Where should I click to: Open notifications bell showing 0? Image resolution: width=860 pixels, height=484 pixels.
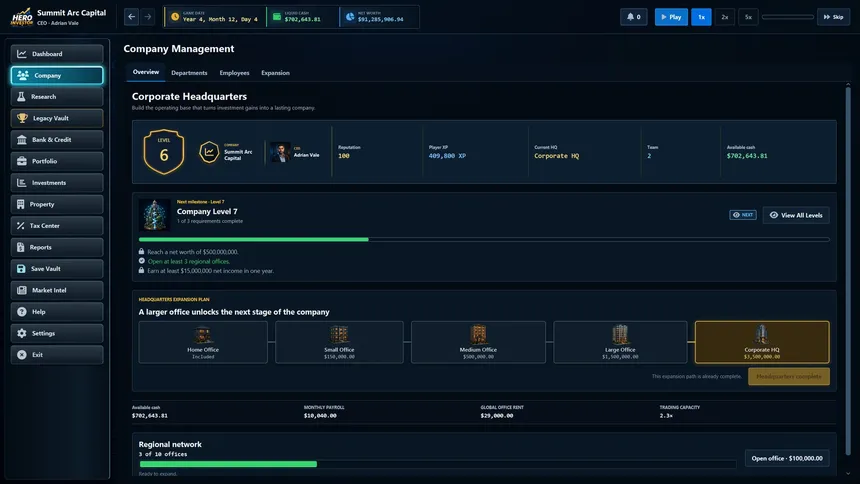[x=633, y=17]
